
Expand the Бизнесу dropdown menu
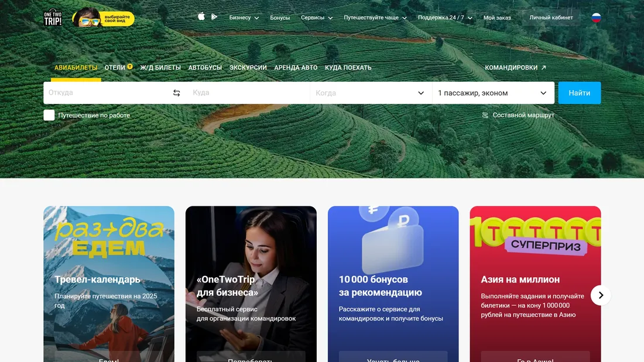tap(244, 18)
